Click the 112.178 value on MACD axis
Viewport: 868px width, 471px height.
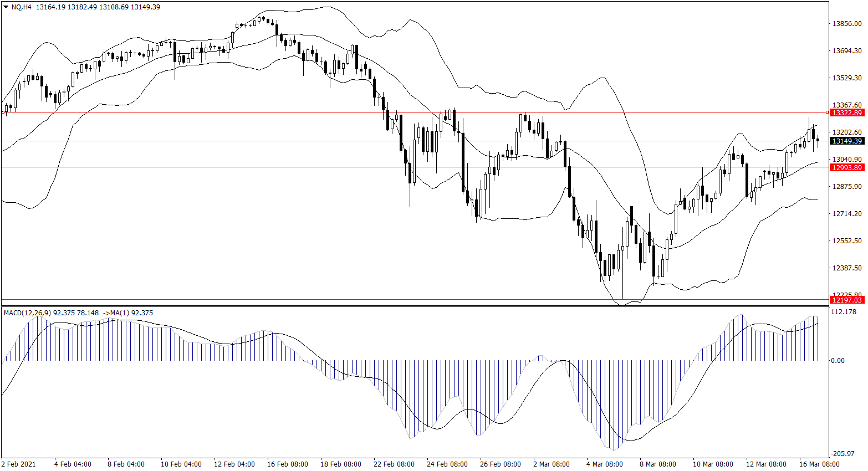845,312
